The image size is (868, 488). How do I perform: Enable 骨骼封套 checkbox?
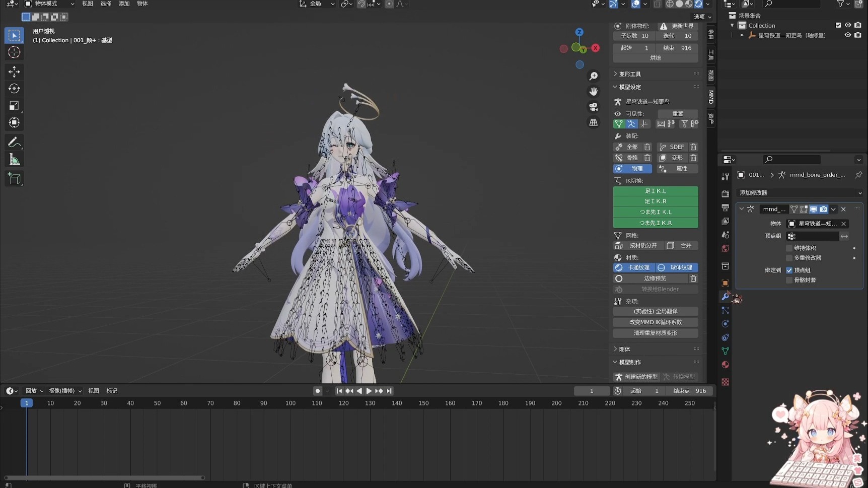click(789, 280)
